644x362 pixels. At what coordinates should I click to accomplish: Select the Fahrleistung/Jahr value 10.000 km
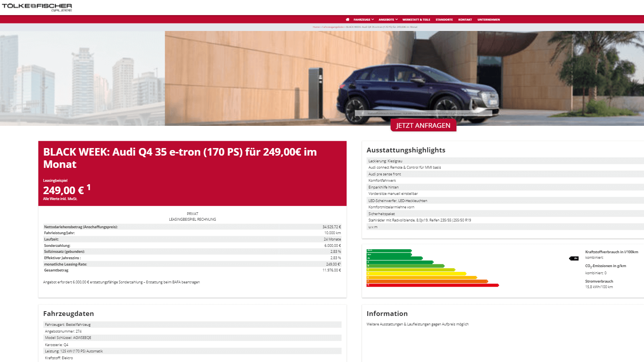(332, 233)
